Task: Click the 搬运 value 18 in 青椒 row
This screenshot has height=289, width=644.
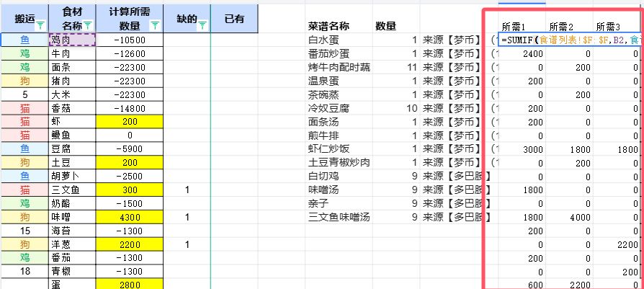Action: pyautogui.click(x=24, y=271)
